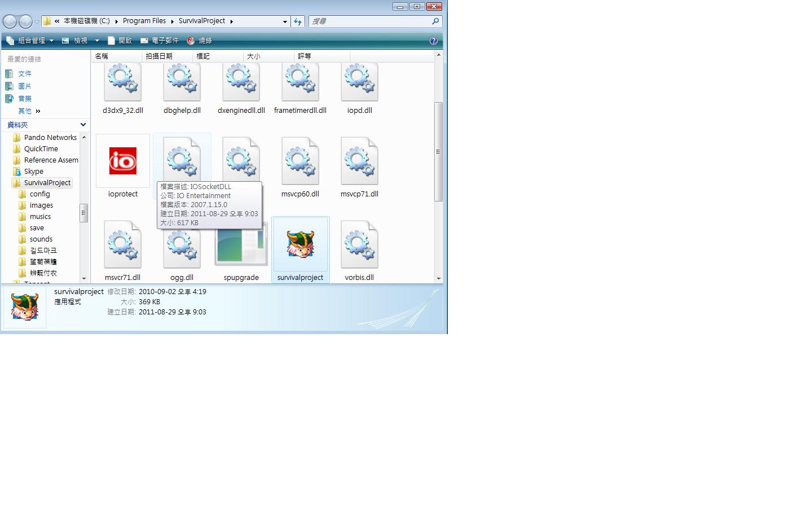Select musics subfolder in tree
812x508 pixels.
tap(40, 217)
